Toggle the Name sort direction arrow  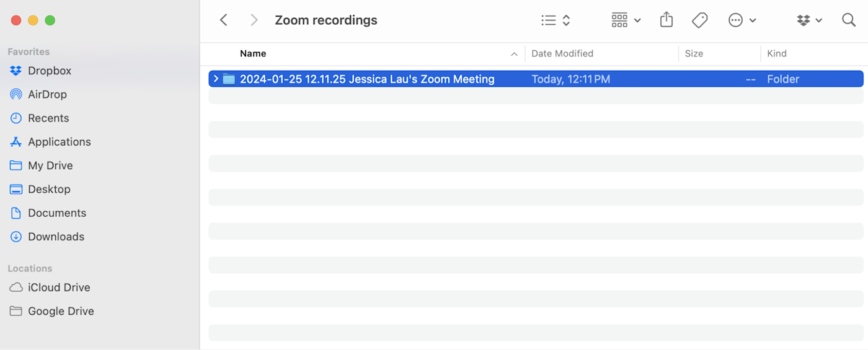pos(514,54)
